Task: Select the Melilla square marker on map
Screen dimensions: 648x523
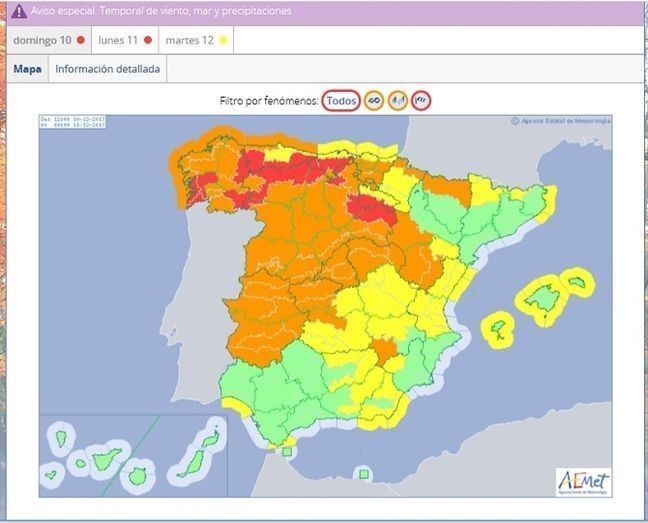Action: point(364,473)
